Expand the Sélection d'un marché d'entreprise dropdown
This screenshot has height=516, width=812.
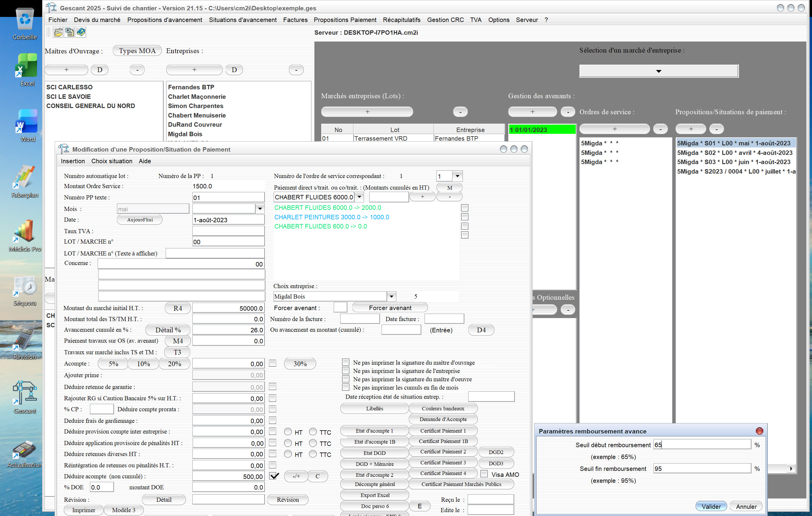coord(658,71)
